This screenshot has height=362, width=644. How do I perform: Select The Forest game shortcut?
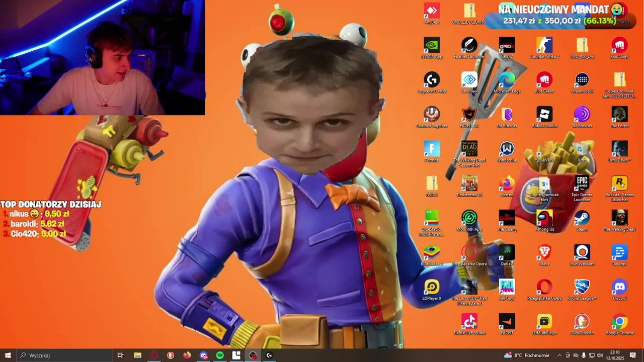pyautogui.click(x=619, y=118)
